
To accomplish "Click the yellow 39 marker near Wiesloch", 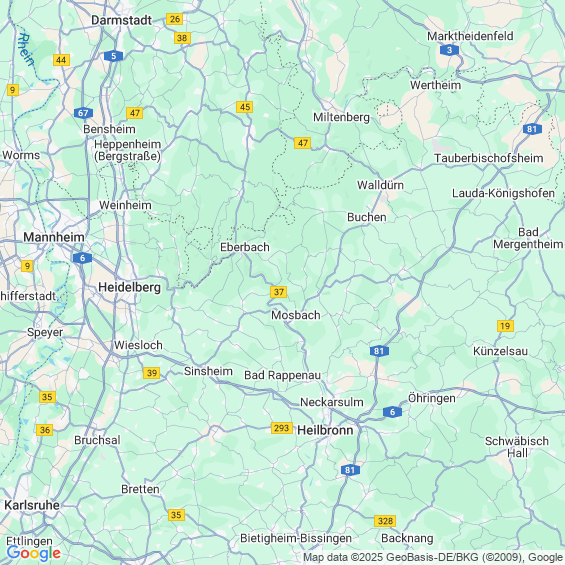I will click(152, 373).
